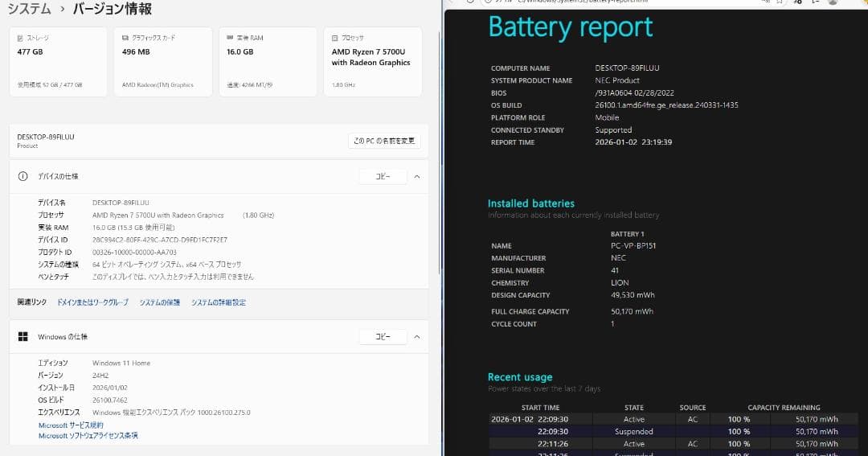Click the browser address bar showing battery-report.html
The image size is (868, 456).
click(x=611, y=2)
